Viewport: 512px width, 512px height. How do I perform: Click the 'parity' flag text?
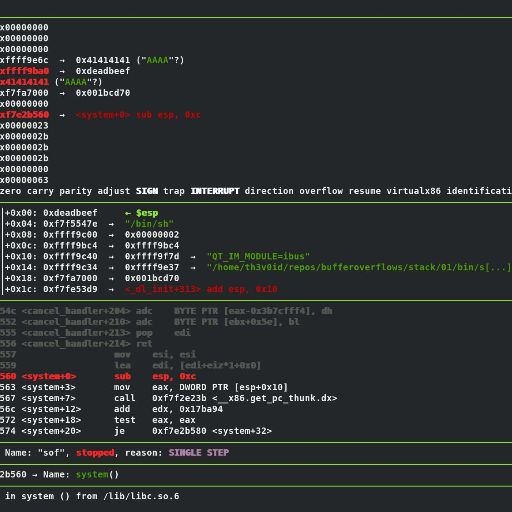(x=75, y=191)
